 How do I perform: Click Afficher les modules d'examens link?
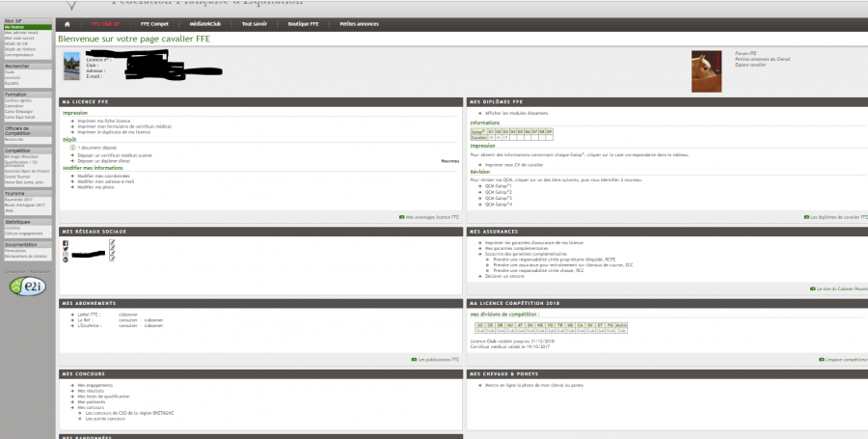(x=517, y=113)
